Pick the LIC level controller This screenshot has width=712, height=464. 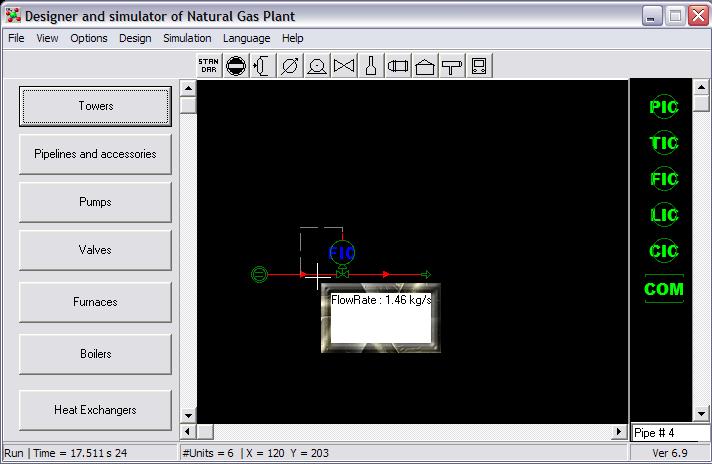click(664, 214)
